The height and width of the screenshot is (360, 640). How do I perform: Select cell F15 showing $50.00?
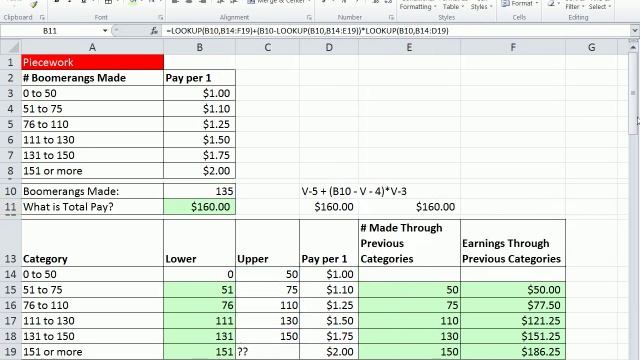pyautogui.click(x=513, y=290)
